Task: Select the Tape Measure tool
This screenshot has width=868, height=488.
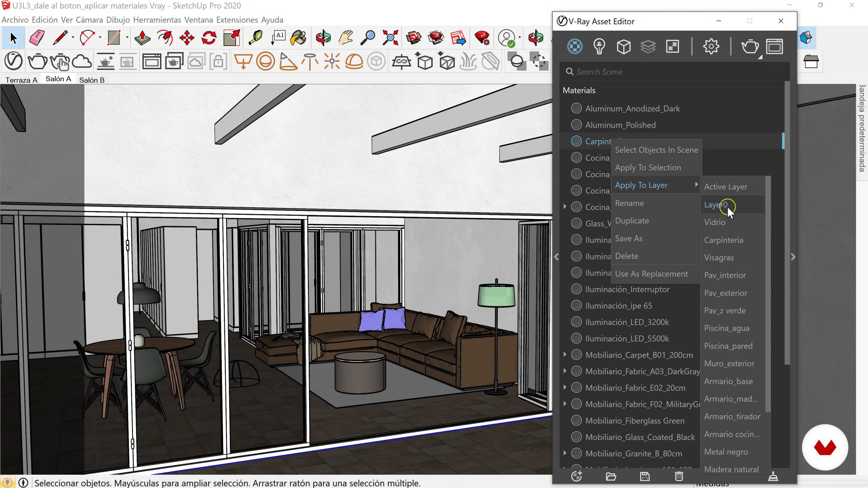Action: 255,38
